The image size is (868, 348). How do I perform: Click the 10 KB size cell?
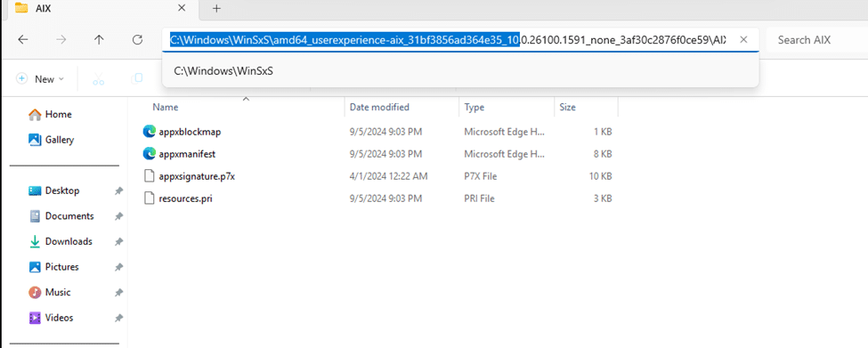(601, 176)
